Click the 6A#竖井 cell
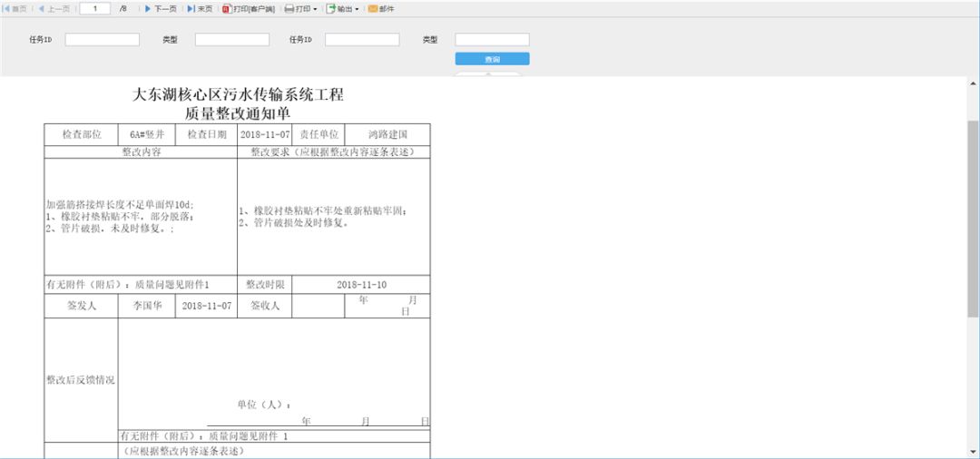Image resolution: width=980 pixels, height=459 pixels. (x=146, y=135)
